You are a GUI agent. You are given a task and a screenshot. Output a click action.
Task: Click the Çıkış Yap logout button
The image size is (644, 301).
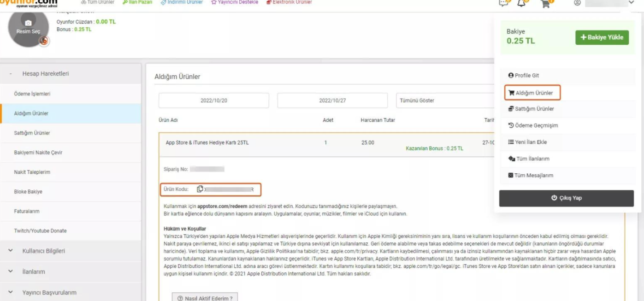(x=566, y=198)
